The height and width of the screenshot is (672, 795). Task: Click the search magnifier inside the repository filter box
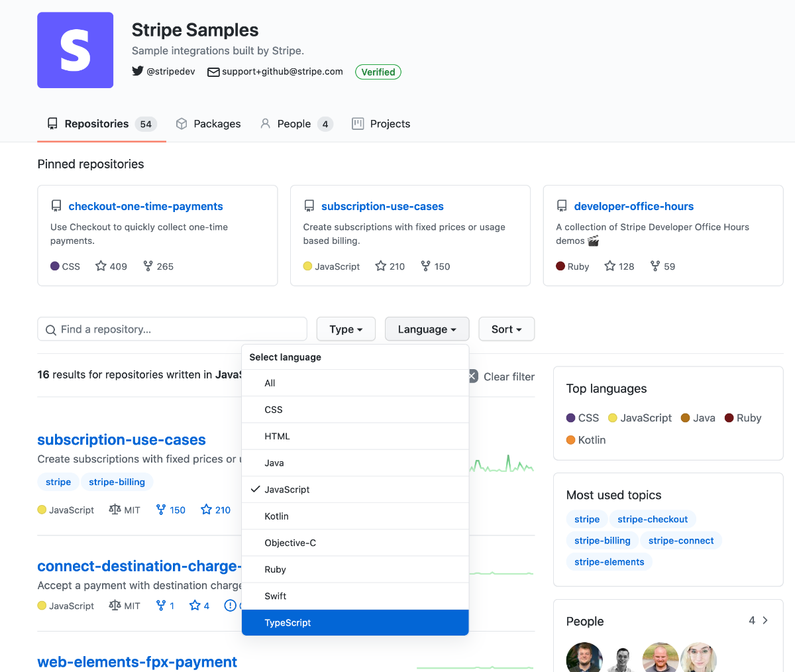tap(51, 329)
